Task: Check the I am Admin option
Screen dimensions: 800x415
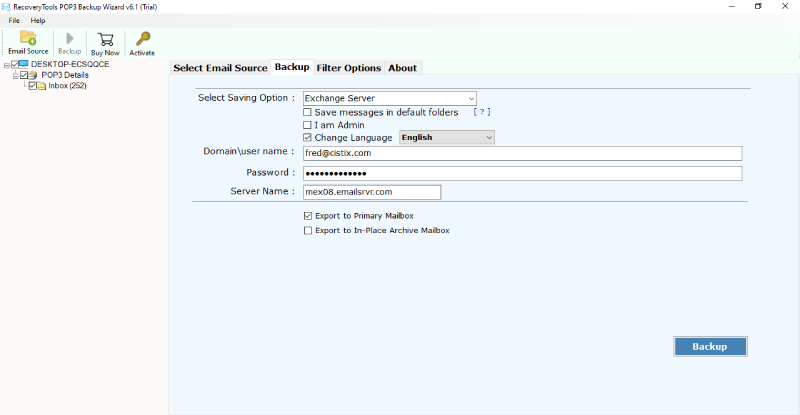Action: pyautogui.click(x=308, y=125)
